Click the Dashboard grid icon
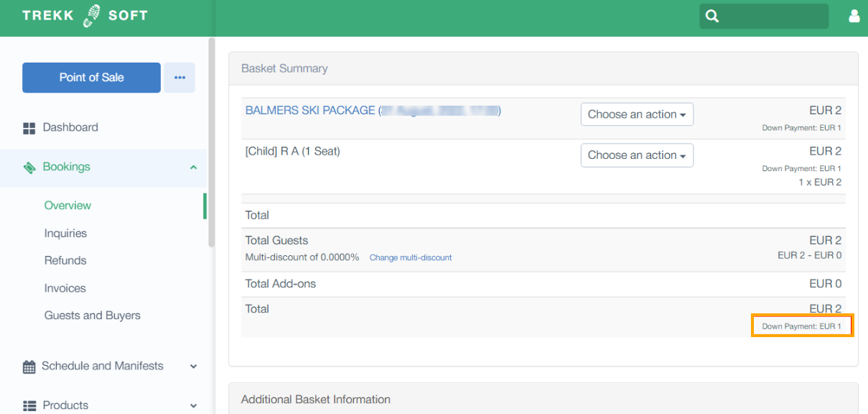The width and height of the screenshot is (868, 414). 29,128
